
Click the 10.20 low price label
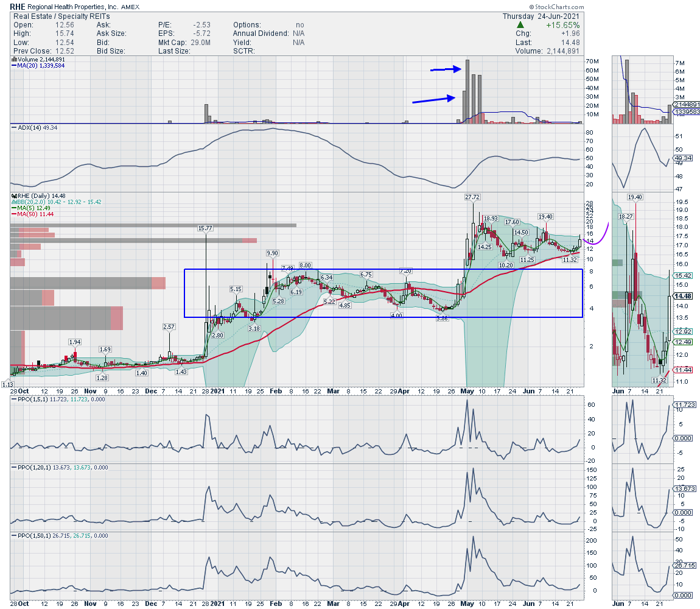(506, 266)
